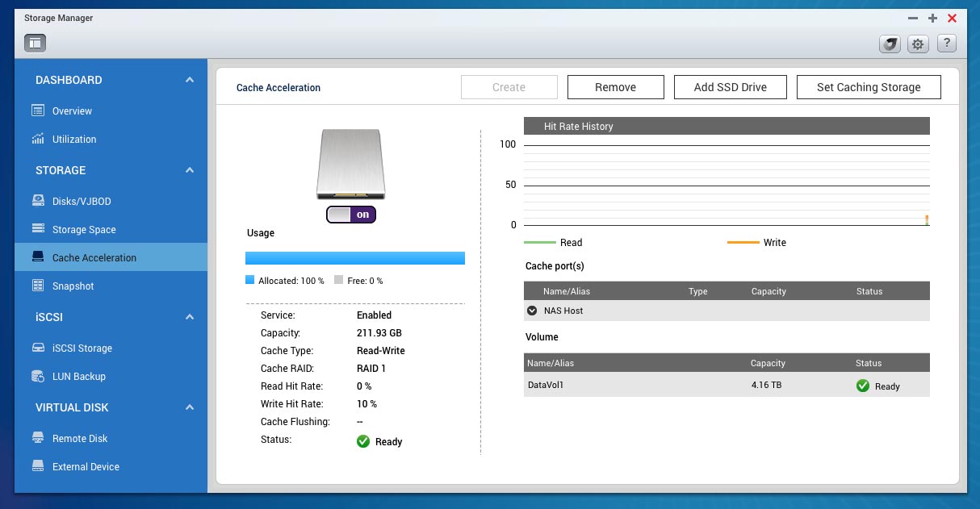Click the Remote Disk icon

(37, 438)
